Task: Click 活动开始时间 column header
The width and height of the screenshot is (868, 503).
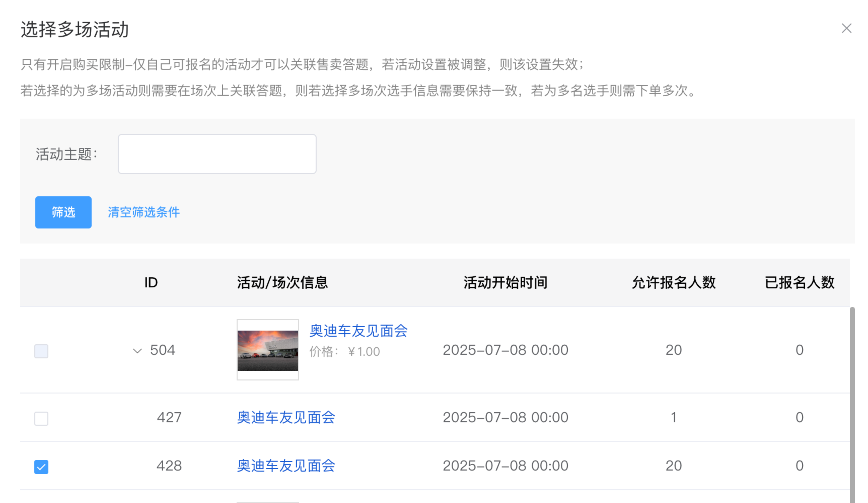Action: (505, 282)
